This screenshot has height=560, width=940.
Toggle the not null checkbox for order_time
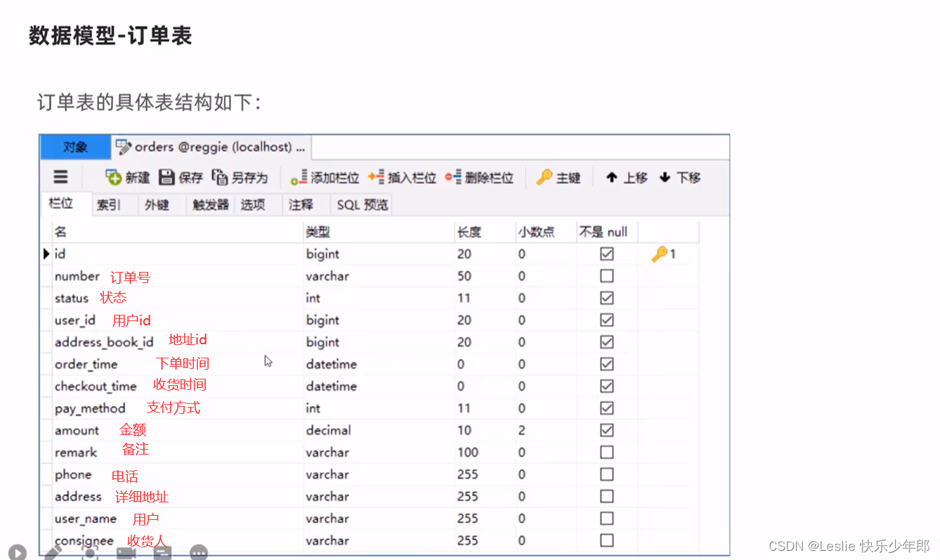[607, 364]
